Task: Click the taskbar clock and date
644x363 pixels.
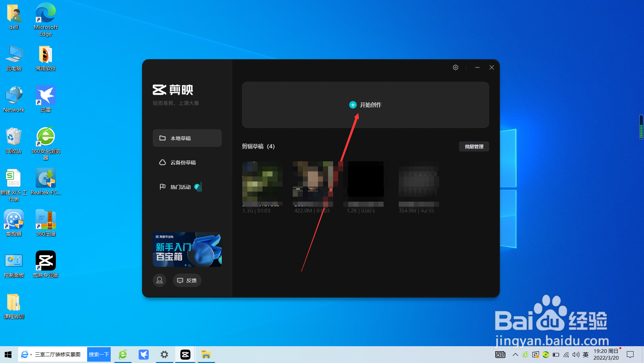Action: (606, 355)
